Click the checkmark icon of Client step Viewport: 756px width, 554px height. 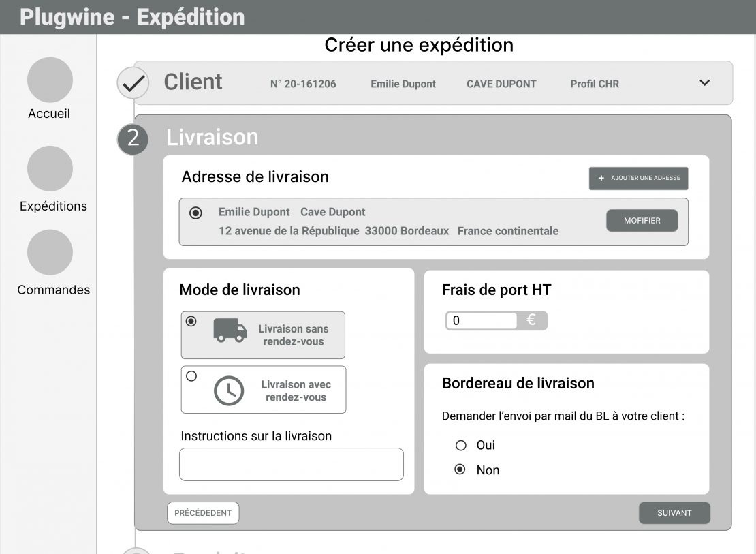(133, 84)
